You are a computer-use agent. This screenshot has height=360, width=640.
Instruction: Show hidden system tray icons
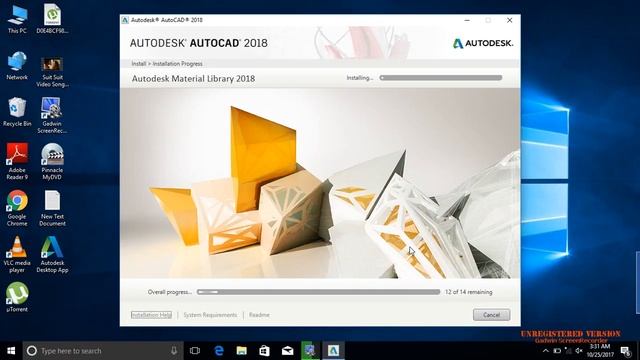click(546, 351)
